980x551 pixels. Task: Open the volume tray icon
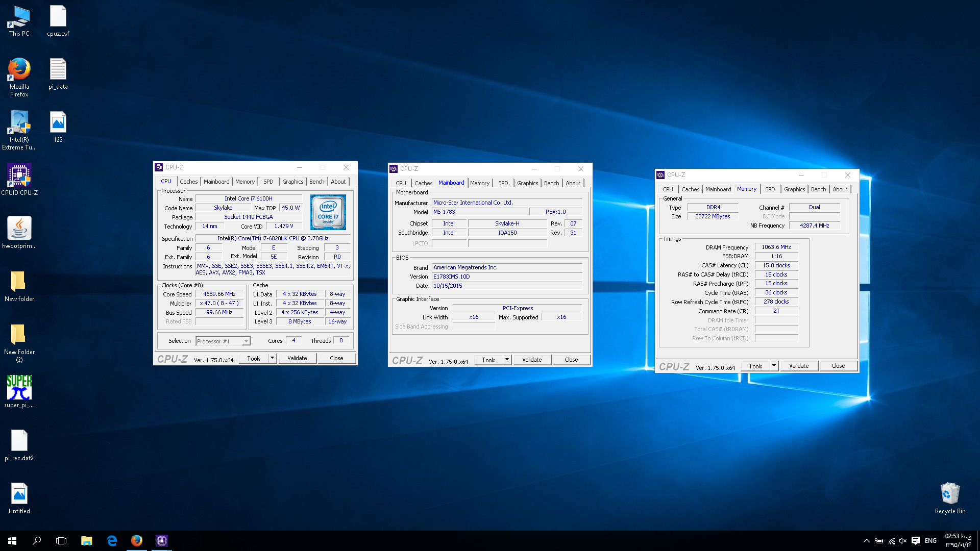(x=903, y=541)
